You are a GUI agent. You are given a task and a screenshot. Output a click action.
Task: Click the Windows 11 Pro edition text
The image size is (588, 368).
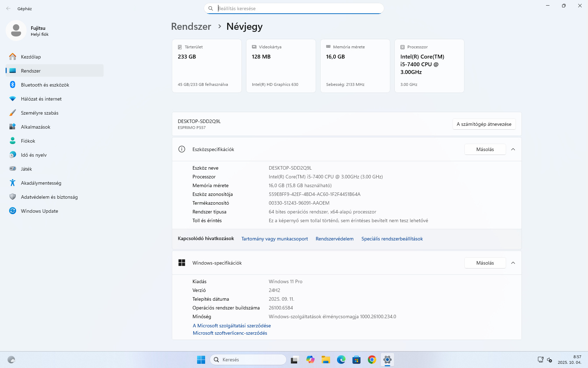point(286,282)
